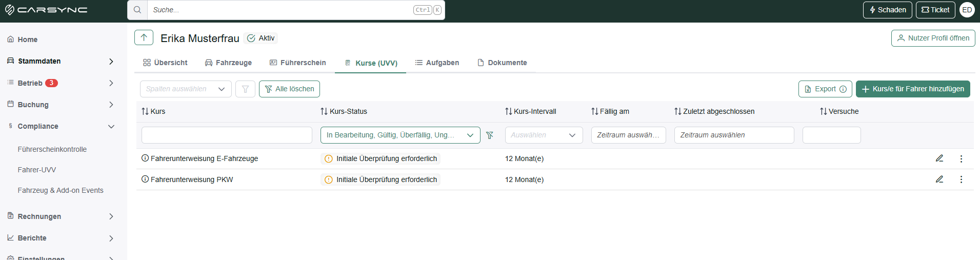Click the CarSync logo
This screenshot has height=260, width=980.
pos(46,10)
